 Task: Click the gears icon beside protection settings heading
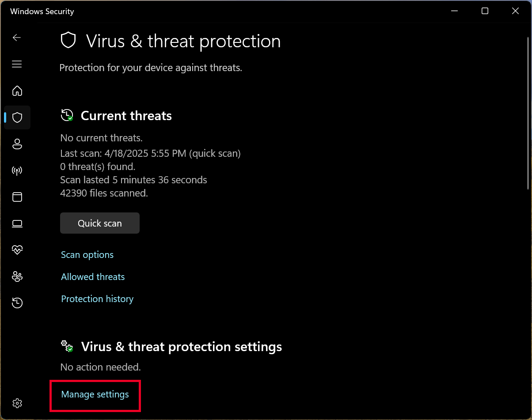click(x=66, y=346)
